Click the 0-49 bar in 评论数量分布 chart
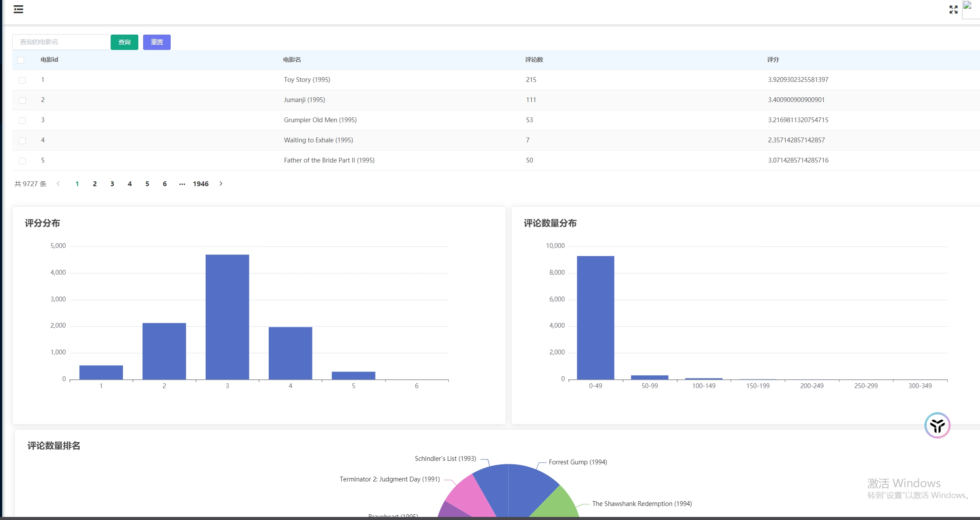This screenshot has width=980, height=520. [595, 318]
